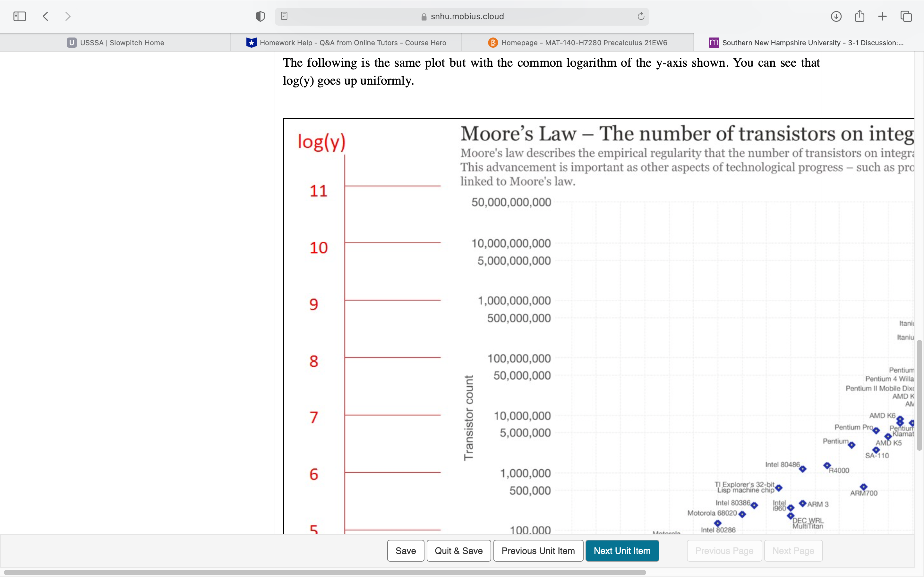Image resolution: width=924 pixels, height=577 pixels.
Task: Toggle the Safari sidebar icon
Action: click(20, 16)
